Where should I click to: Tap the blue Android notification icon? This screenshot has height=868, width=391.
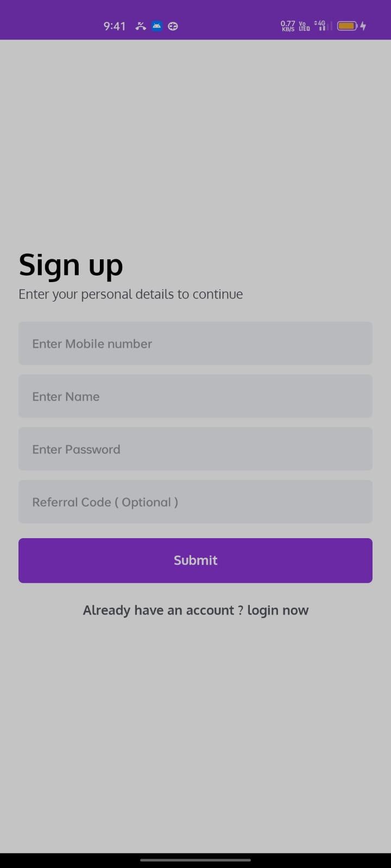(157, 26)
